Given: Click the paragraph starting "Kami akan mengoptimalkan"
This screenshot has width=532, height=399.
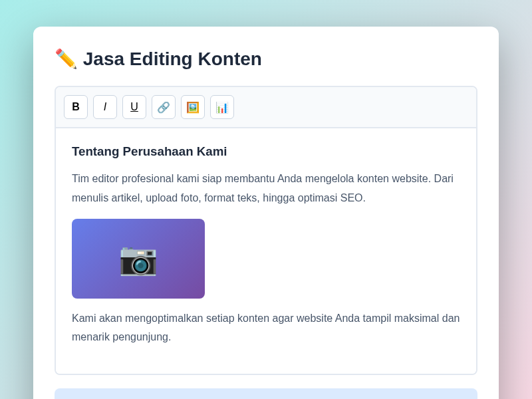Looking at the screenshot, I should click(x=265, y=327).
